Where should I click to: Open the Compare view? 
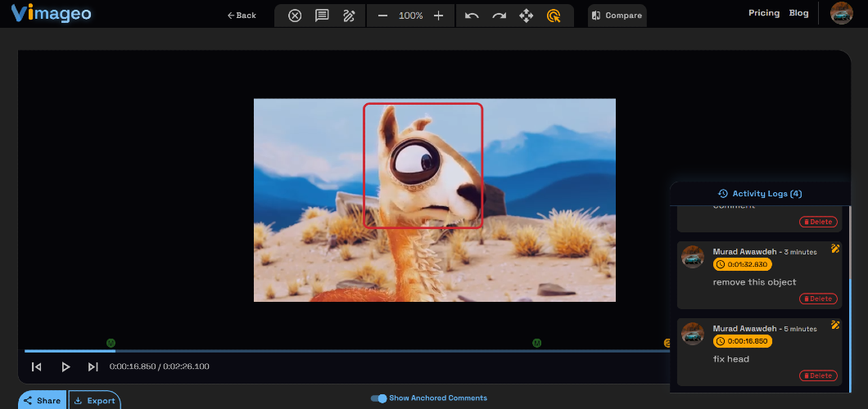(617, 16)
